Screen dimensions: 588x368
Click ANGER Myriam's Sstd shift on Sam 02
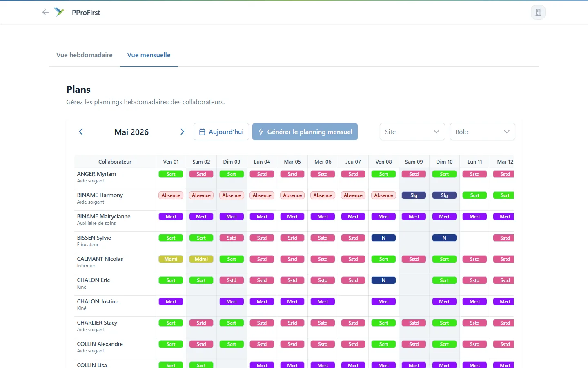201,174
